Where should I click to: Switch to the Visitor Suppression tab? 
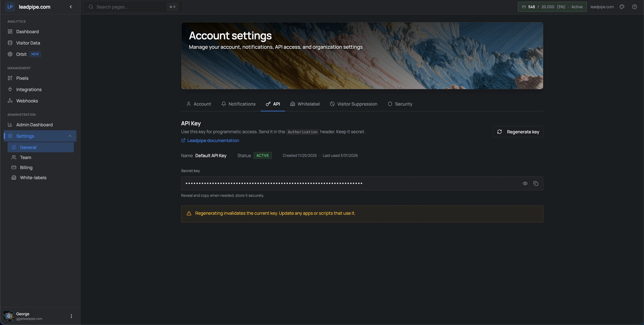pos(353,104)
